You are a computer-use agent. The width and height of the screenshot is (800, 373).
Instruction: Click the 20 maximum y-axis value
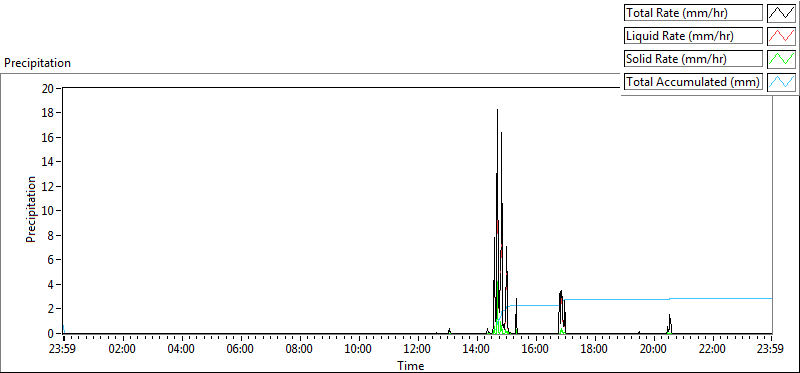point(48,88)
